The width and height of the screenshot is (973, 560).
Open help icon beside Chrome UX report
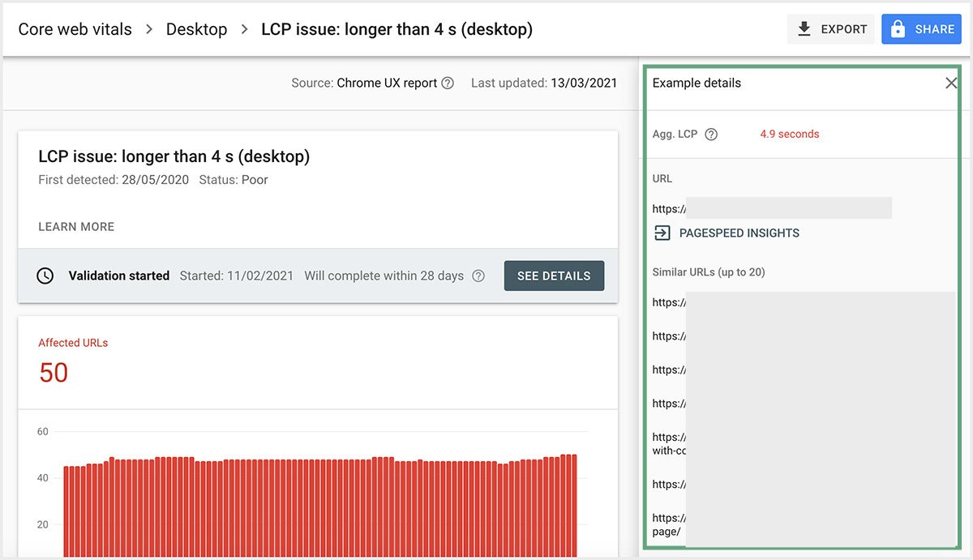tap(448, 83)
